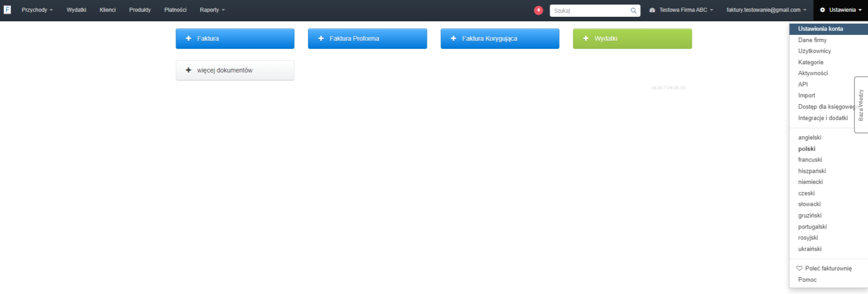Click the dashboard icon beside Testowa Firma ABC

coord(652,10)
